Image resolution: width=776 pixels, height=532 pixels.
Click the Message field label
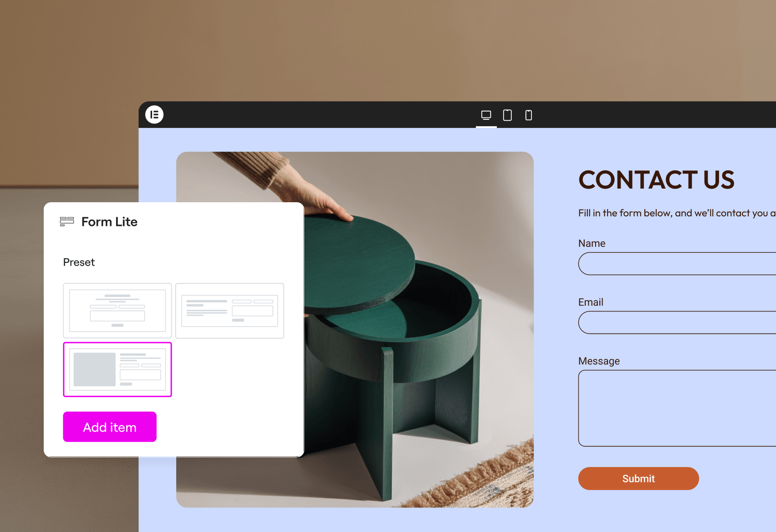coord(599,361)
